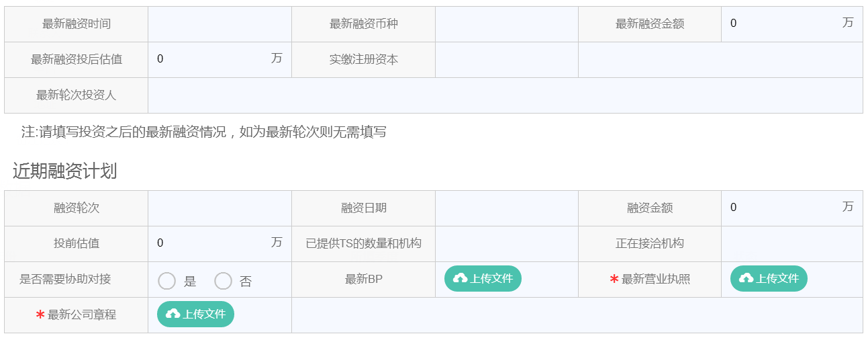
Task: Open the 最新融资币种 selector
Action: [x=507, y=24]
